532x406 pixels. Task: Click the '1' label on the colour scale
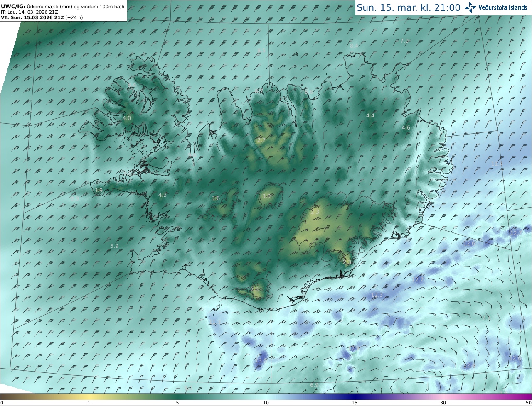coord(89,403)
